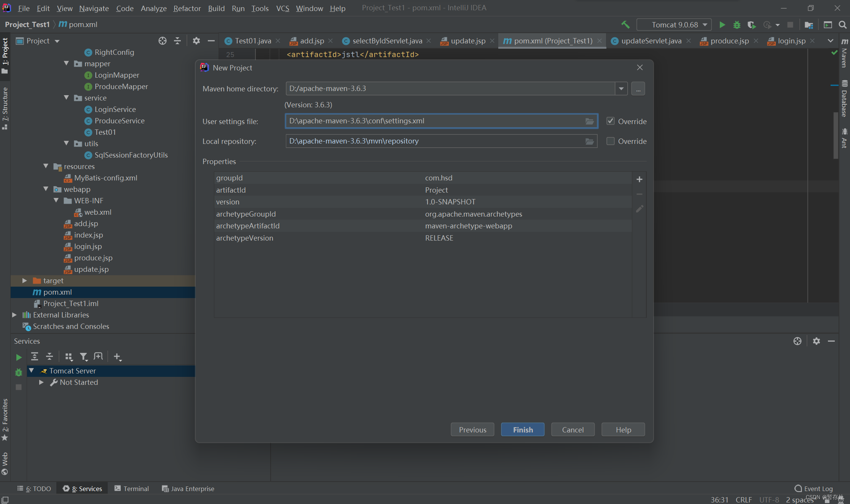Open in new tab icon in Services toolbar
The width and height of the screenshot is (850, 504).
[x=98, y=356]
